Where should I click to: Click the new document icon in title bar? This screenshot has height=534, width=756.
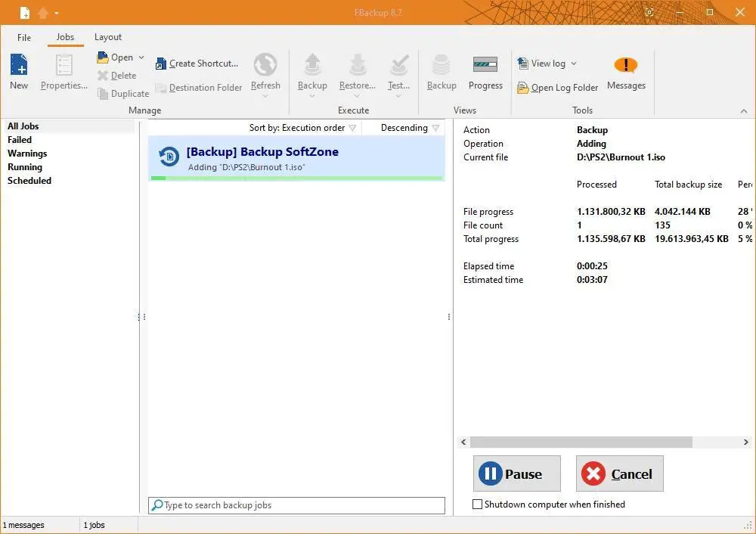click(25, 13)
